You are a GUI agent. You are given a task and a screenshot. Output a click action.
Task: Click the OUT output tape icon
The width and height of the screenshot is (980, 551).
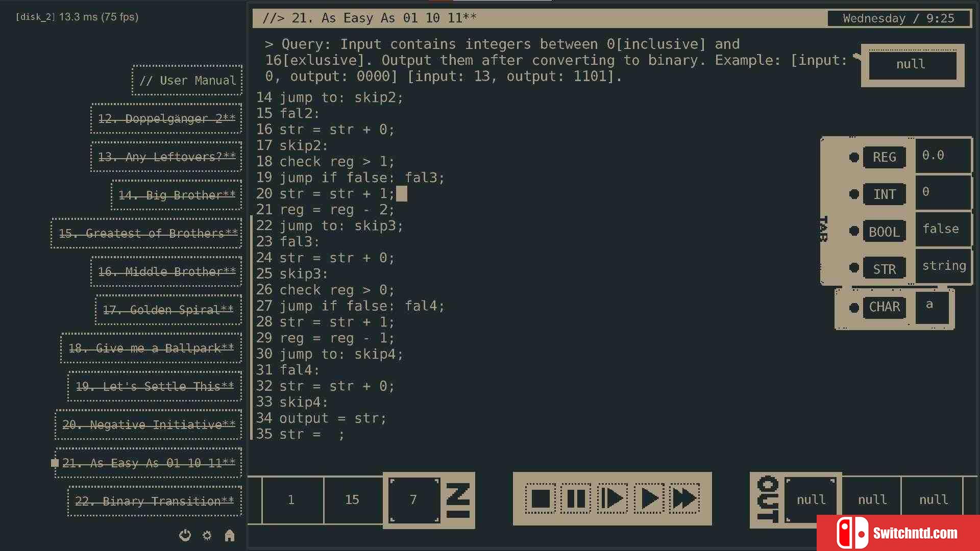(x=768, y=499)
